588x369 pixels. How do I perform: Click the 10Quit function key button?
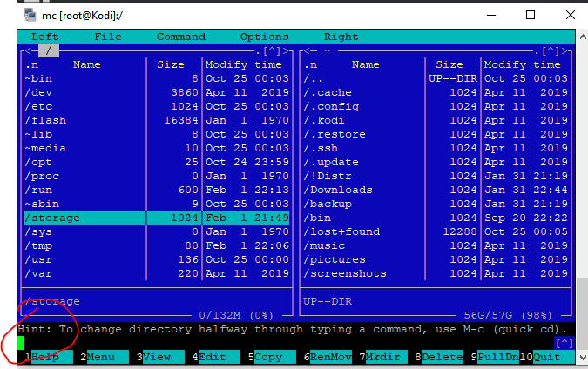(550, 357)
